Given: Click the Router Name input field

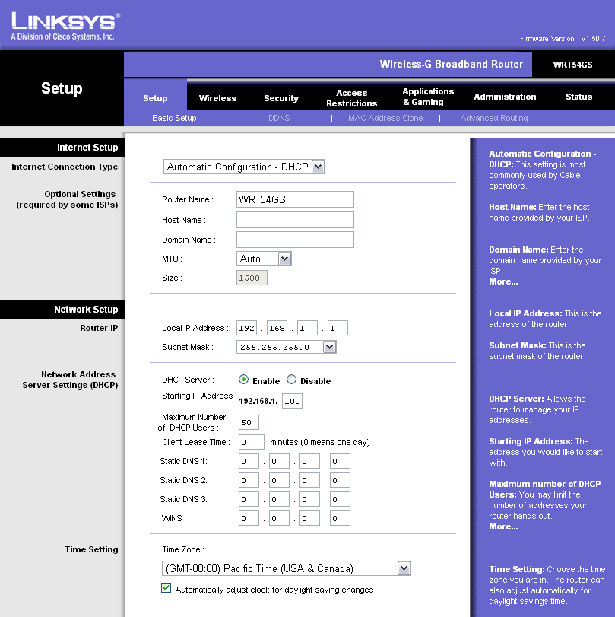Looking at the screenshot, I should click(x=295, y=200).
